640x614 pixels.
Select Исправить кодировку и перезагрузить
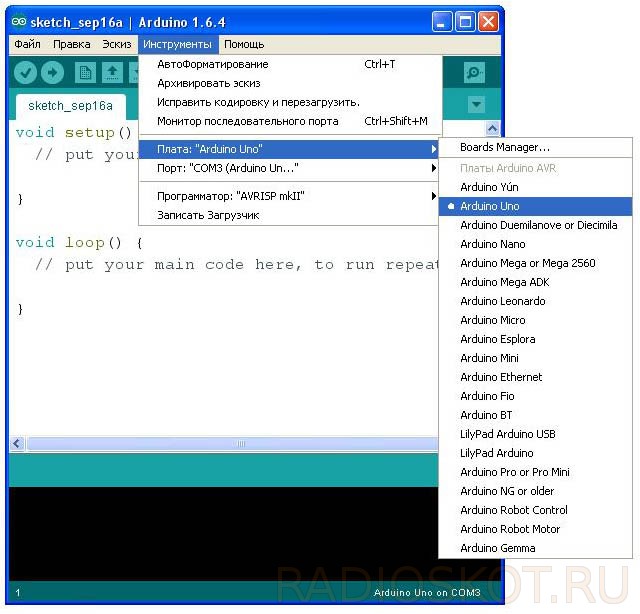[x=290, y=102]
